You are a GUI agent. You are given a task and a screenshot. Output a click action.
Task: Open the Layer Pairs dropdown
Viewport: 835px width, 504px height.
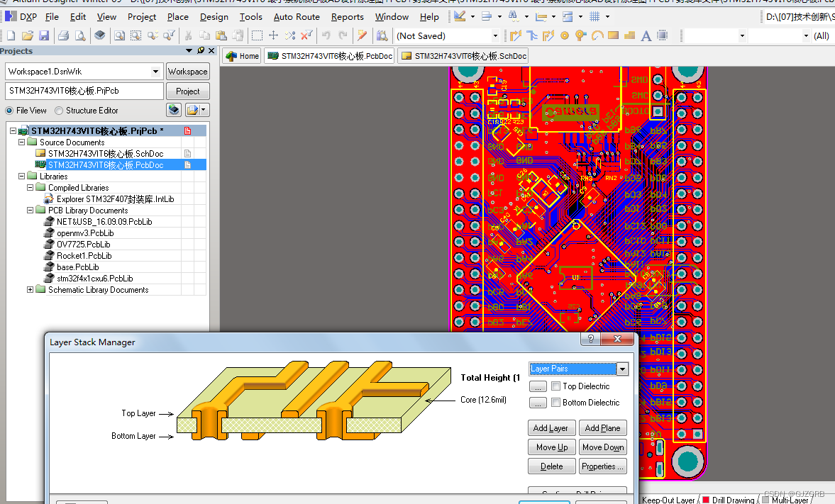pos(622,369)
